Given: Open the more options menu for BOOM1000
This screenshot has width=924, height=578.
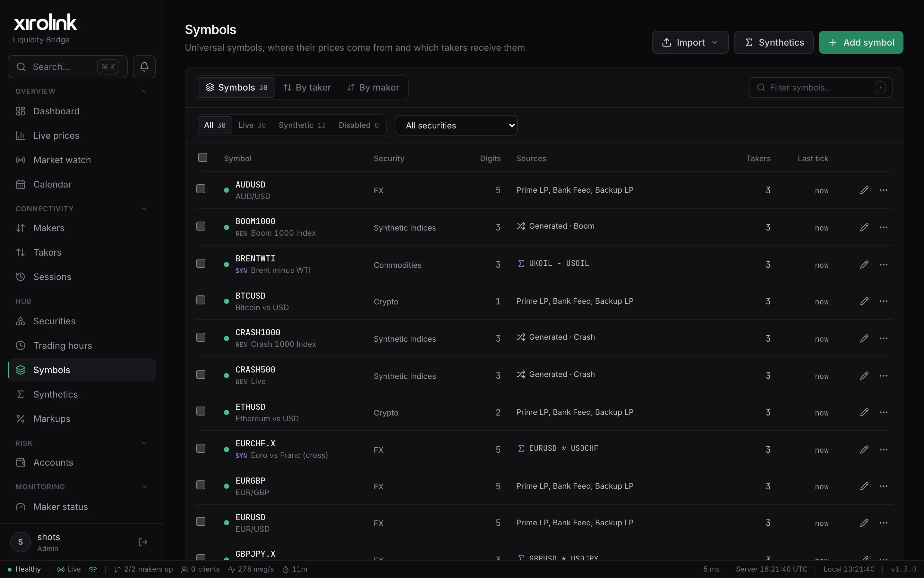Looking at the screenshot, I should [x=884, y=227].
